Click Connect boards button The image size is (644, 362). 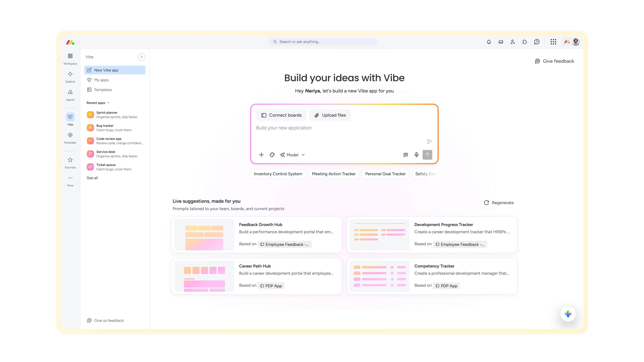pyautogui.click(x=281, y=115)
